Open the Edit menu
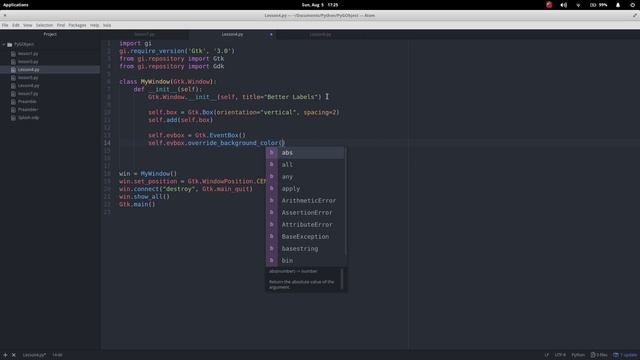The width and height of the screenshot is (640, 360). click(16, 25)
